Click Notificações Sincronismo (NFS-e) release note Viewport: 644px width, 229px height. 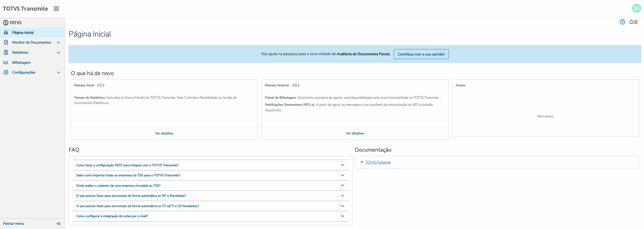[x=349, y=107]
